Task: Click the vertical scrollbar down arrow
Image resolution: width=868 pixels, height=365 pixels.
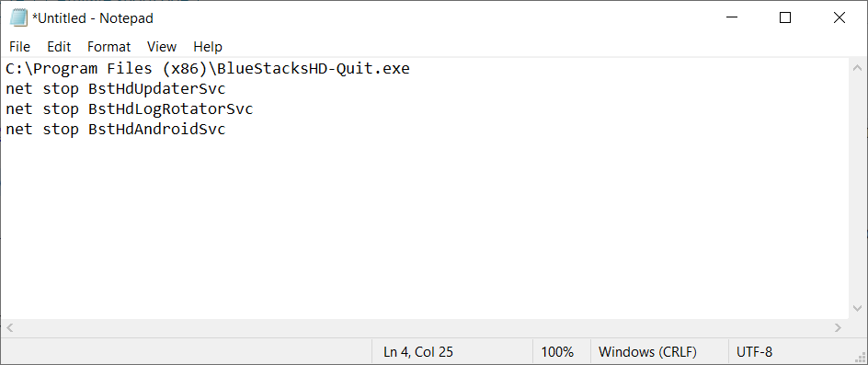Action: click(858, 309)
